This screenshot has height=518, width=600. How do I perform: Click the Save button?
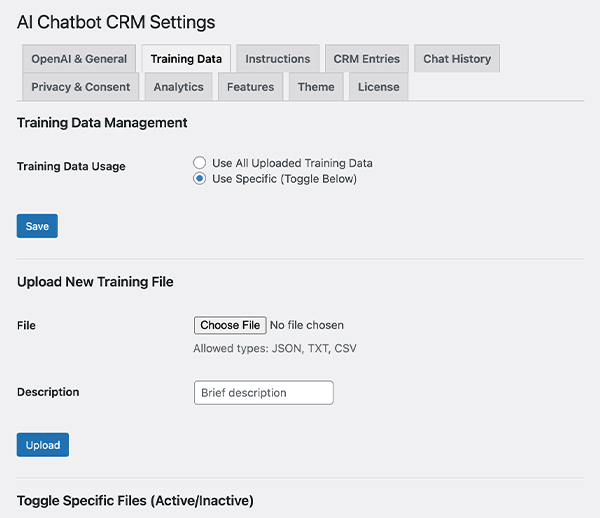pyautogui.click(x=37, y=226)
